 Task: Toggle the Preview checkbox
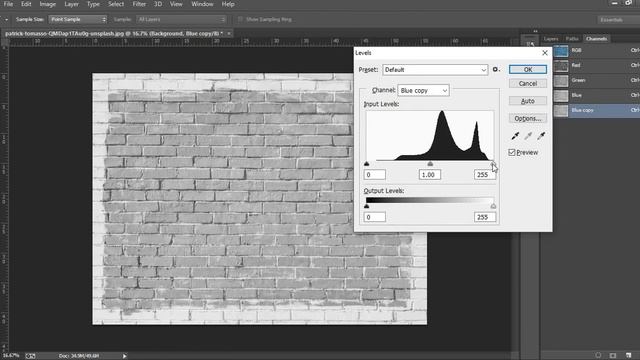point(512,152)
